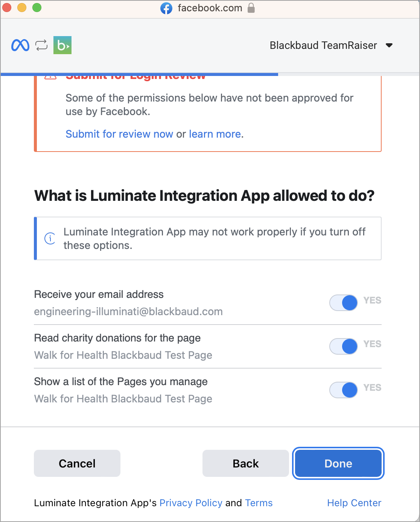Screen dimensions: 420x522
Task: Turn off Read charity donations for the page
Action: [x=343, y=346]
